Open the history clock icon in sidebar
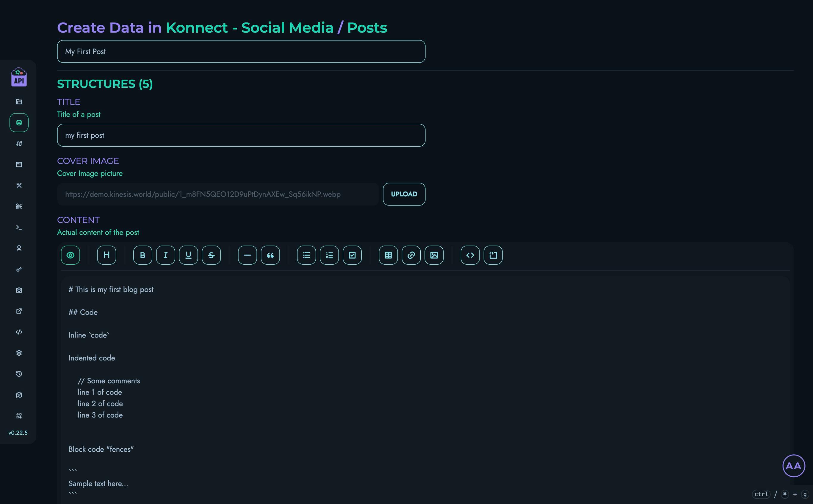 pos(19,374)
